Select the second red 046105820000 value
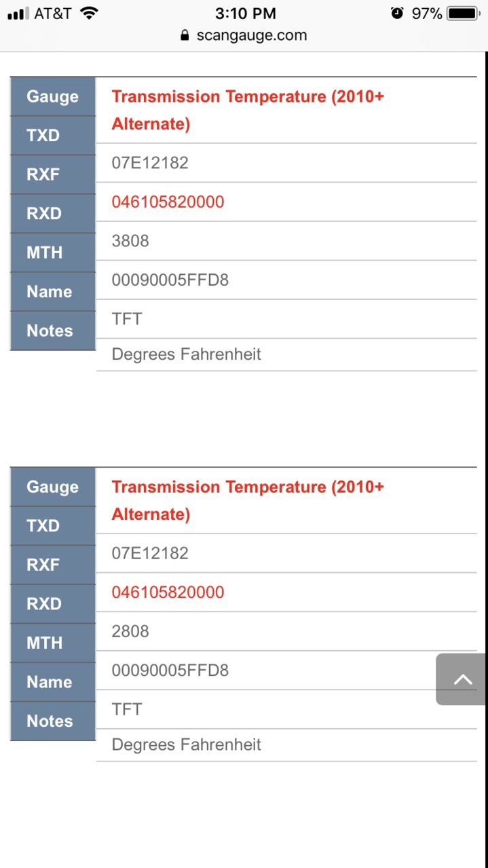The image size is (488, 868). 168,592
